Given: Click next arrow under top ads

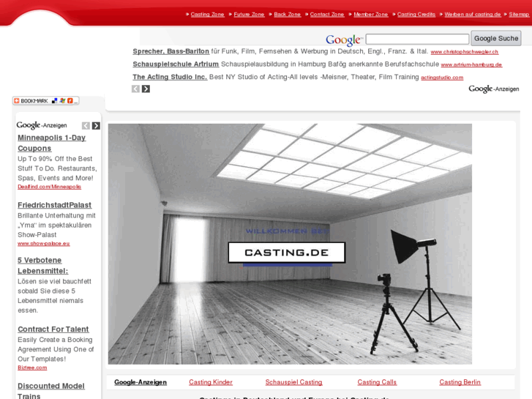Looking at the screenshot, I should (x=146, y=89).
